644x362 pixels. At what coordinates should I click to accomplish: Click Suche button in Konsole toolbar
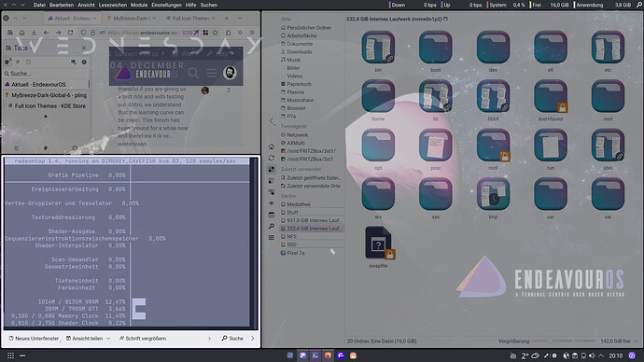pyautogui.click(x=232, y=339)
